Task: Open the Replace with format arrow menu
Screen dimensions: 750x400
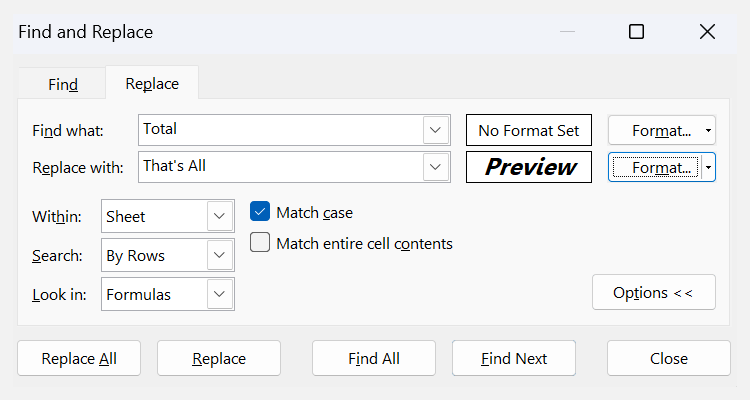Action: [x=709, y=167]
